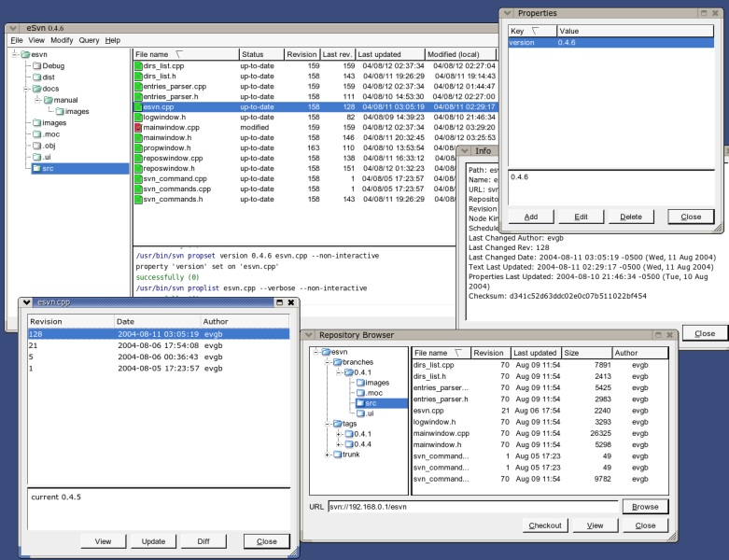Click the branches folder icon in Repository Browser

point(338,362)
